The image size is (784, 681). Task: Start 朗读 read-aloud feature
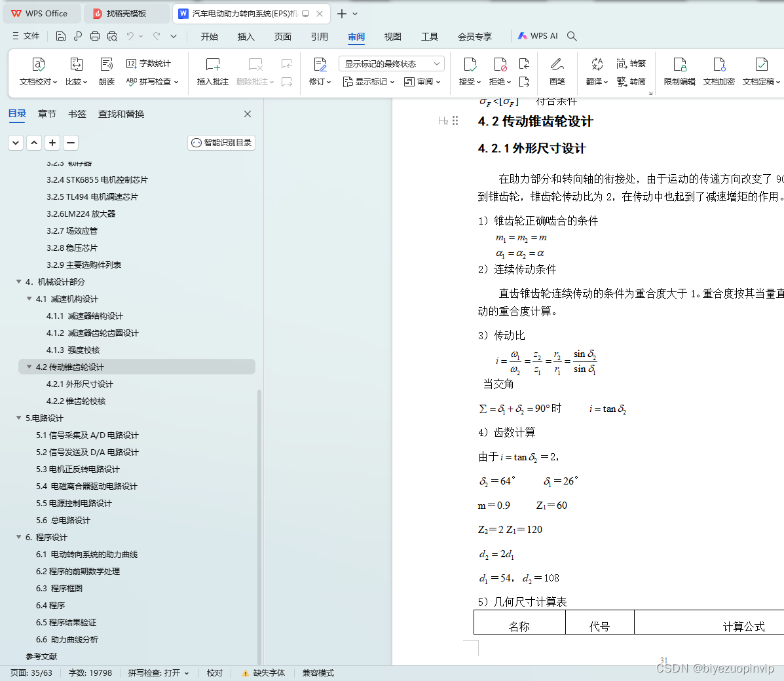[107, 71]
